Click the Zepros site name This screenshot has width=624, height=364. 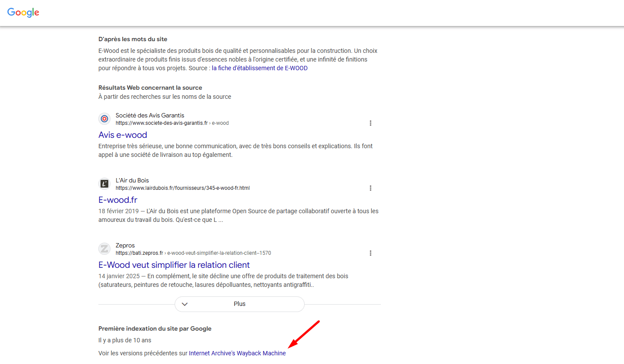(x=125, y=245)
